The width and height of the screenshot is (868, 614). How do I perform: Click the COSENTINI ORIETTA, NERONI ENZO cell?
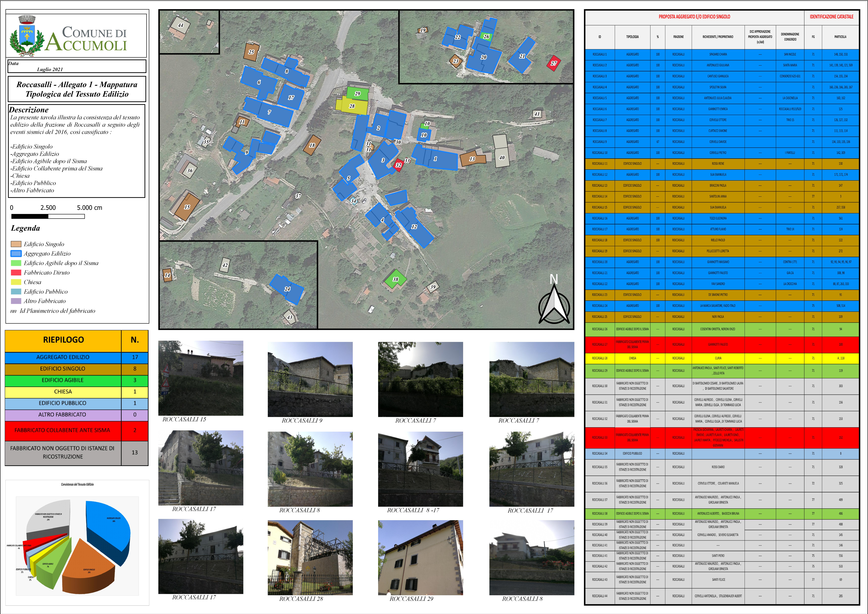coord(718,329)
